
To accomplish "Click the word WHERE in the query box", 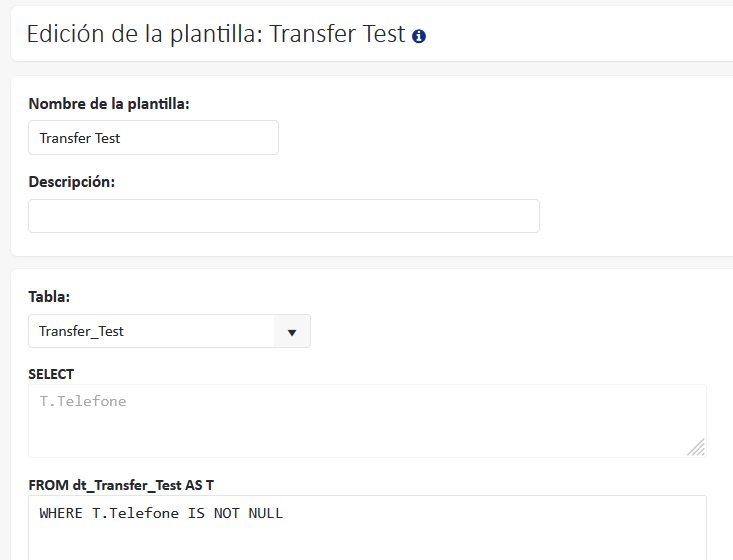I will [x=60, y=513].
